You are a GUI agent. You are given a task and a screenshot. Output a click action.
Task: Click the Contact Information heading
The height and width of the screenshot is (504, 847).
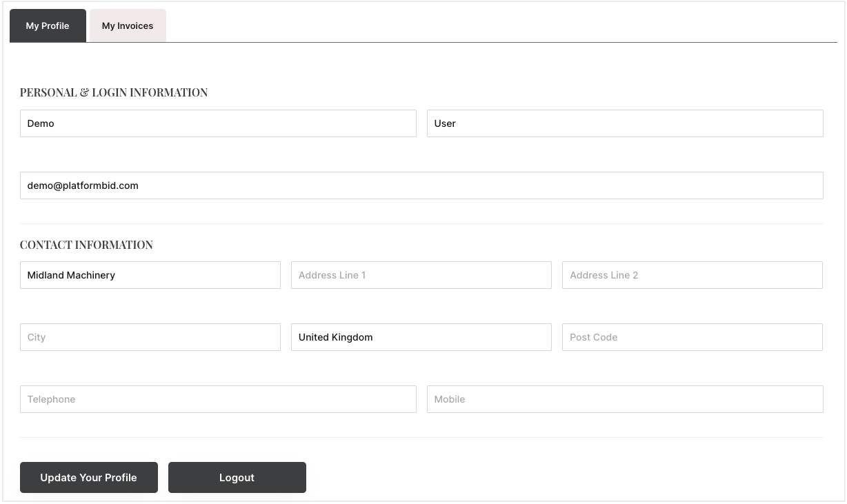point(86,245)
